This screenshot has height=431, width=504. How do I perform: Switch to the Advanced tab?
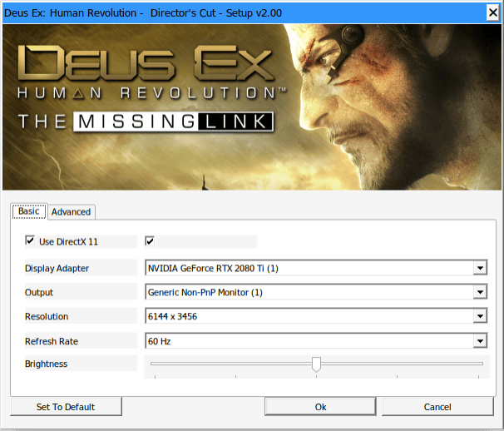pyautogui.click(x=71, y=212)
